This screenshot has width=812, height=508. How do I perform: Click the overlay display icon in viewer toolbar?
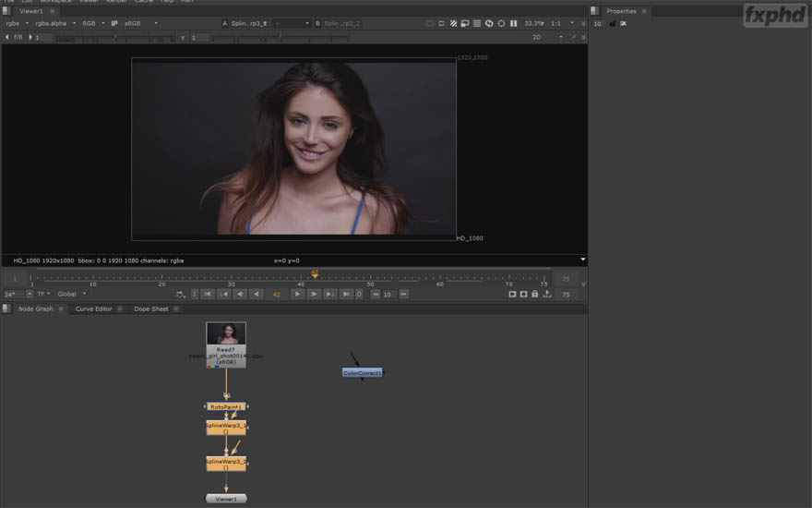[x=465, y=23]
